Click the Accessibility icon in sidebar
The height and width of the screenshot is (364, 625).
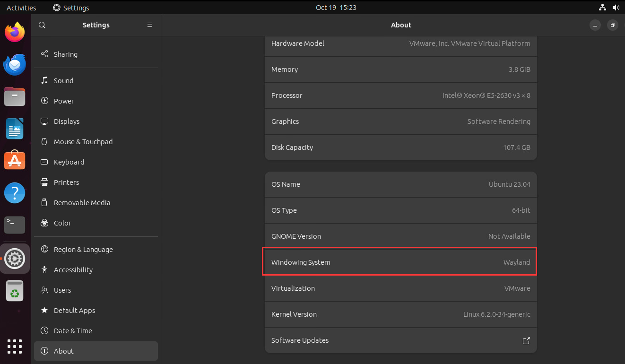point(44,269)
